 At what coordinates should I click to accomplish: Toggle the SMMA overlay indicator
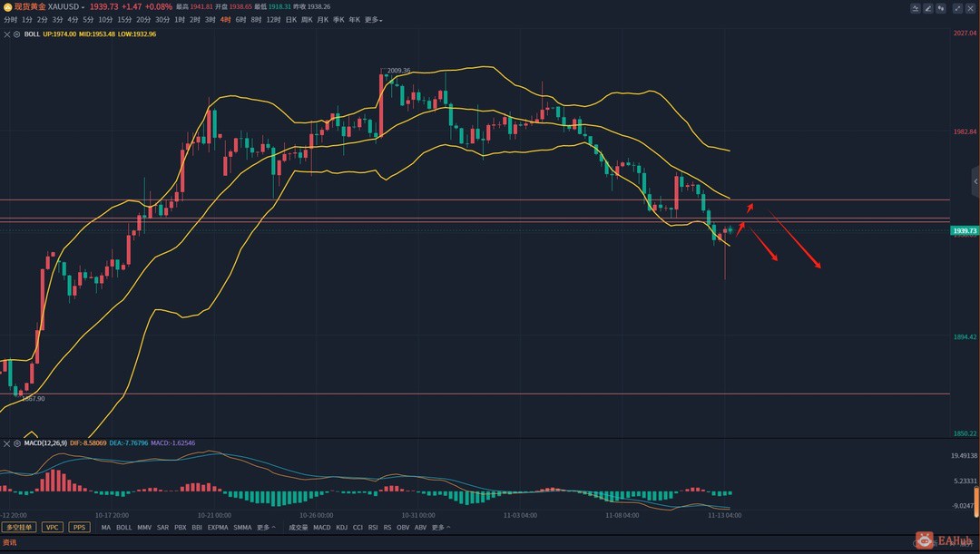coord(242,528)
